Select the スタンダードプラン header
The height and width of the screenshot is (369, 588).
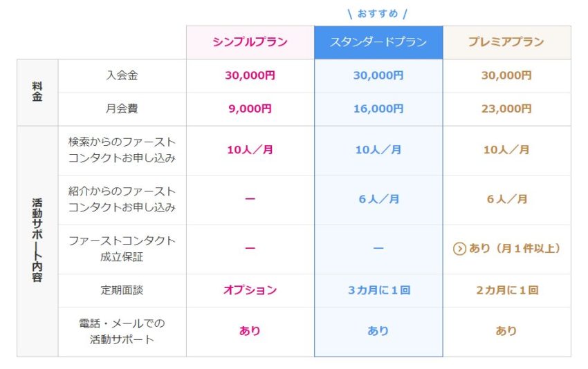378,42
